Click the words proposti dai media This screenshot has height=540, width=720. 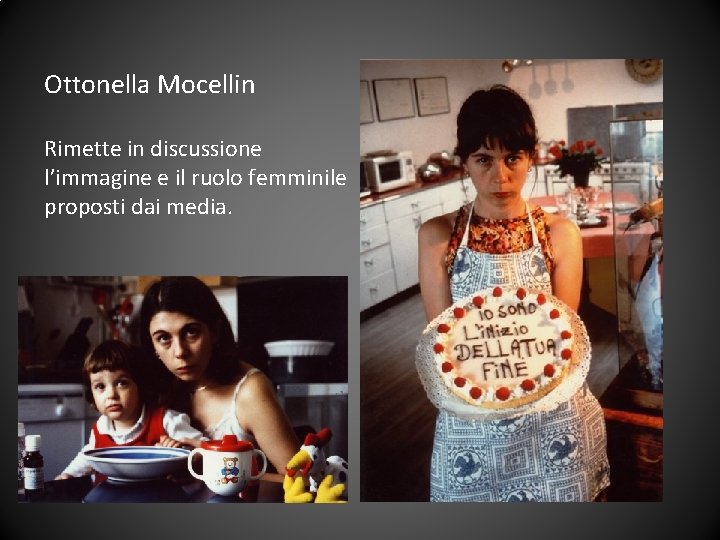click(138, 207)
